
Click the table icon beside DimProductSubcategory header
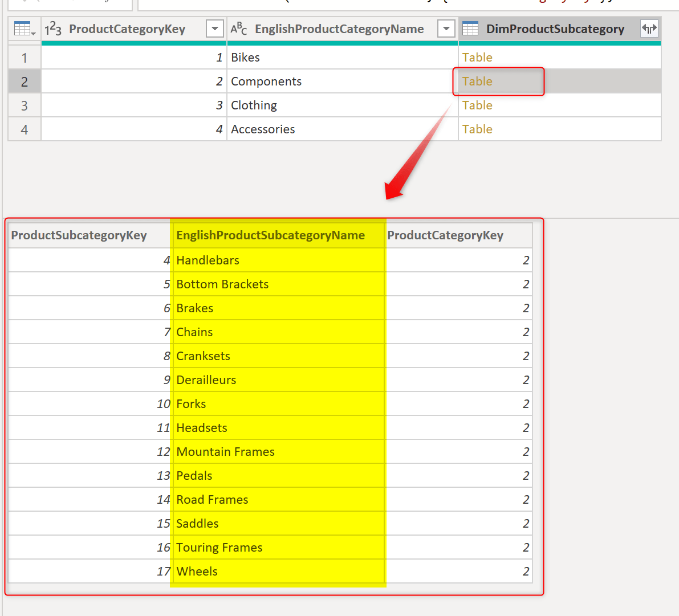pos(470,28)
